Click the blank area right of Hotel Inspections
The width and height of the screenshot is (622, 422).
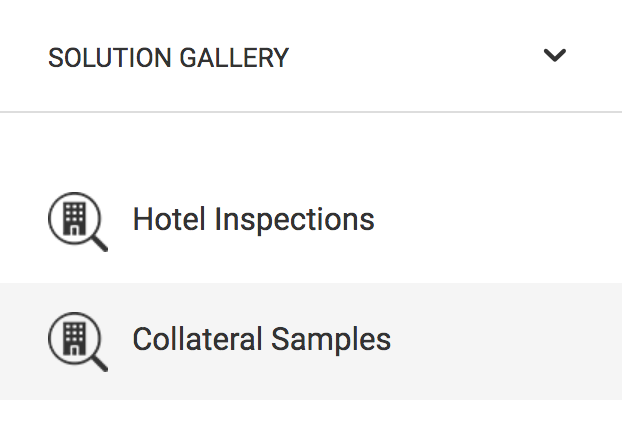(496, 221)
